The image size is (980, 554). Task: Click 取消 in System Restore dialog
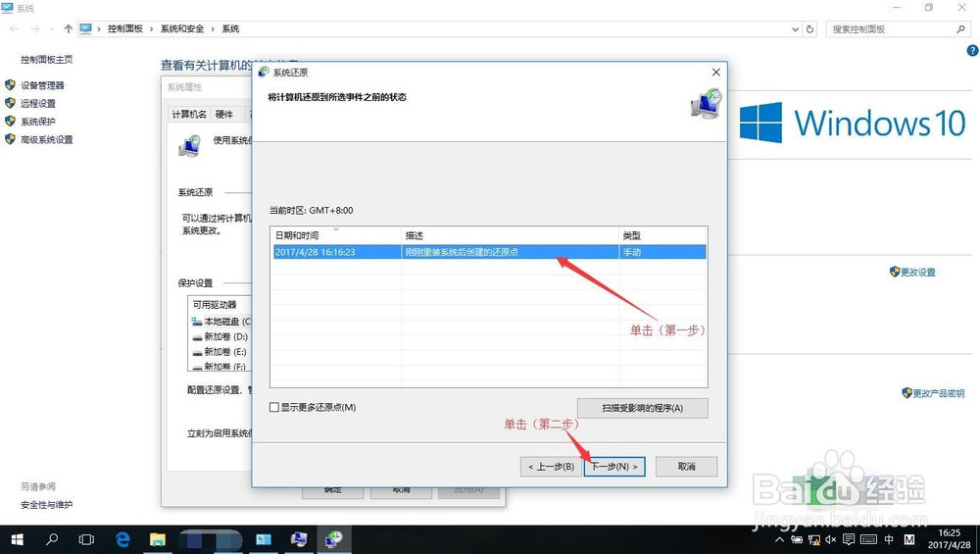click(x=686, y=467)
